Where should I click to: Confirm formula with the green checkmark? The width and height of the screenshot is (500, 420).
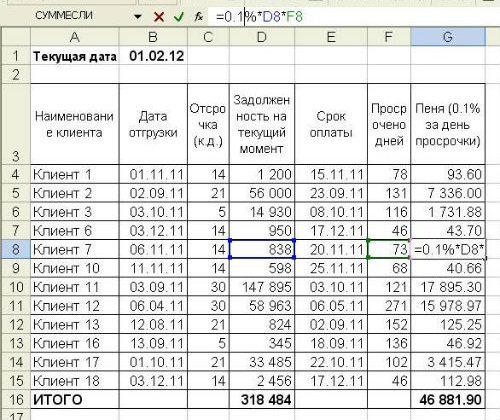pos(179,16)
